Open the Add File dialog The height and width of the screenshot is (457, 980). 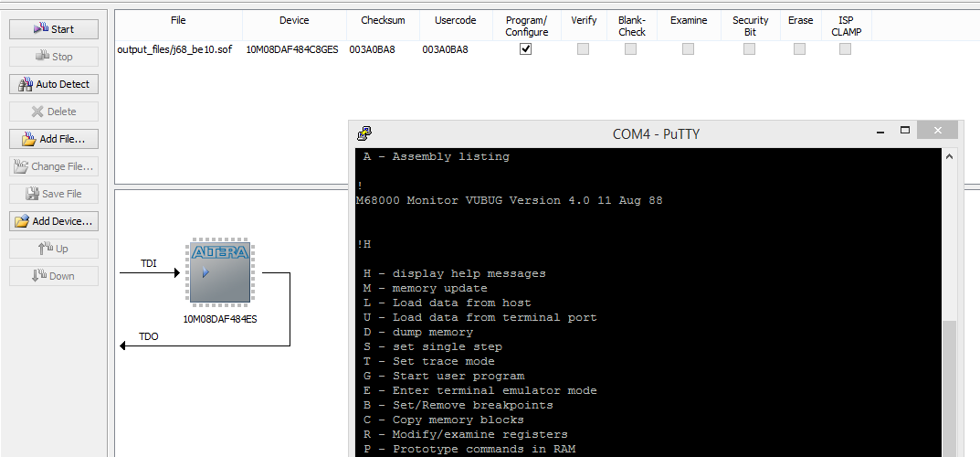point(54,139)
